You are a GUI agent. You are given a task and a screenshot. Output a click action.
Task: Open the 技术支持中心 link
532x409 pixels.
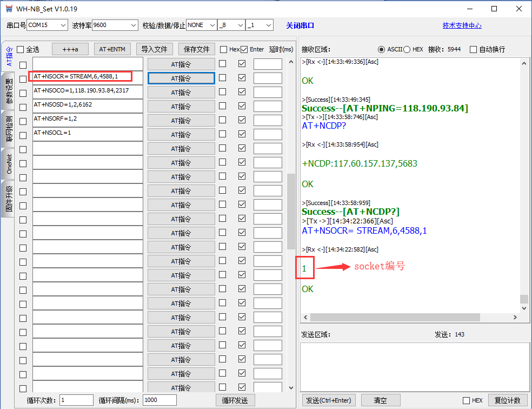pos(462,25)
